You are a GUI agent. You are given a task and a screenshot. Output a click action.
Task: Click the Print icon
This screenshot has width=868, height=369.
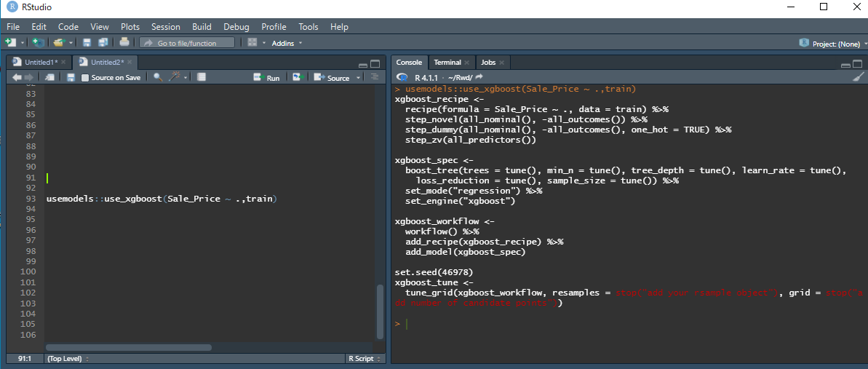coord(124,42)
